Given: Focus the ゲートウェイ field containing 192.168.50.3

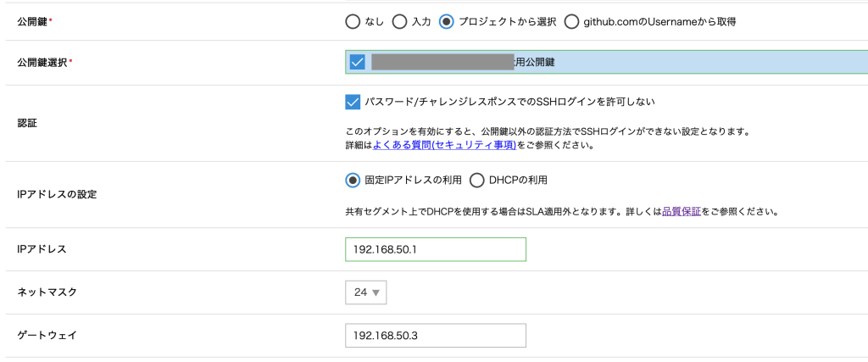Looking at the screenshot, I should tap(436, 336).
